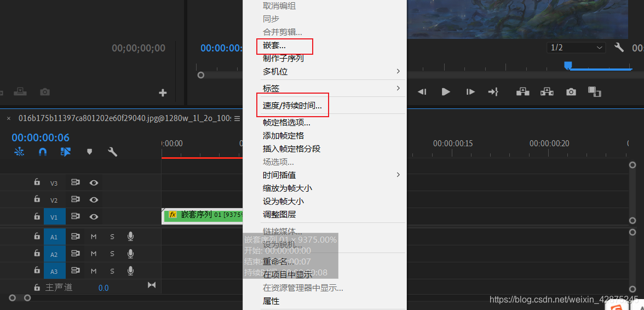Step forward one frame in Program monitor
The height and width of the screenshot is (310, 644).
click(x=470, y=92)
